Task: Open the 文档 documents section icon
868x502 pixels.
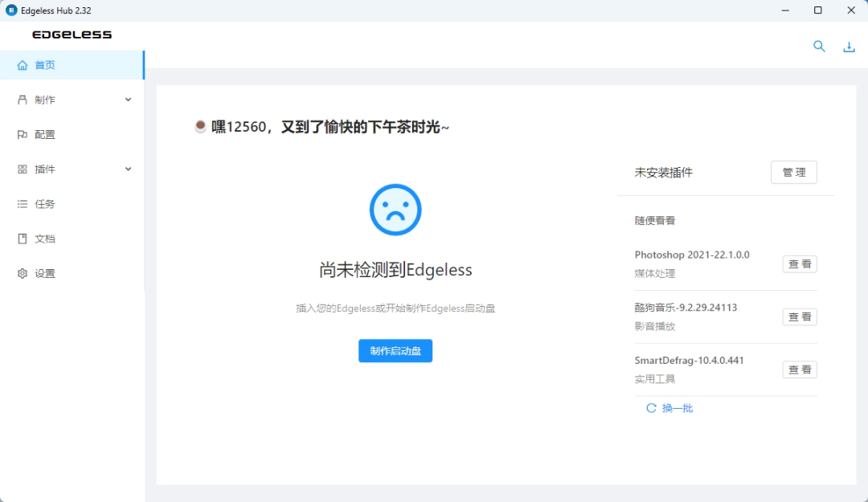Action: [23, 238]
